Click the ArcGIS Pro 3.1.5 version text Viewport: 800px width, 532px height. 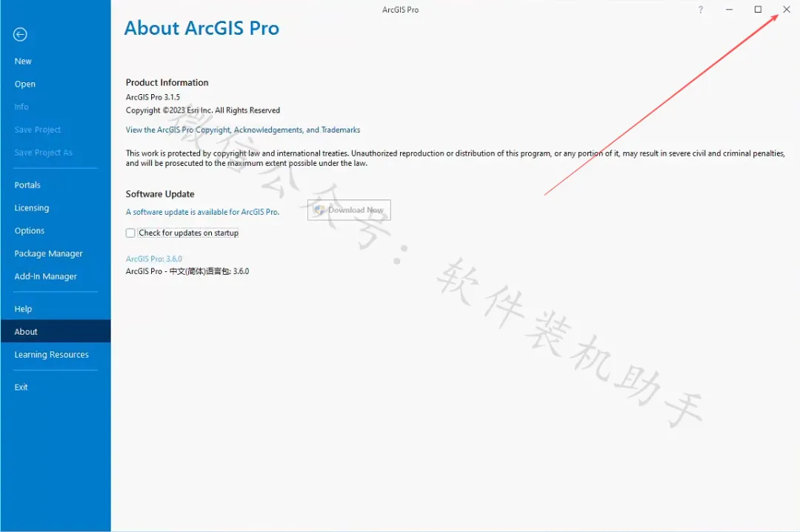(153, 97)
